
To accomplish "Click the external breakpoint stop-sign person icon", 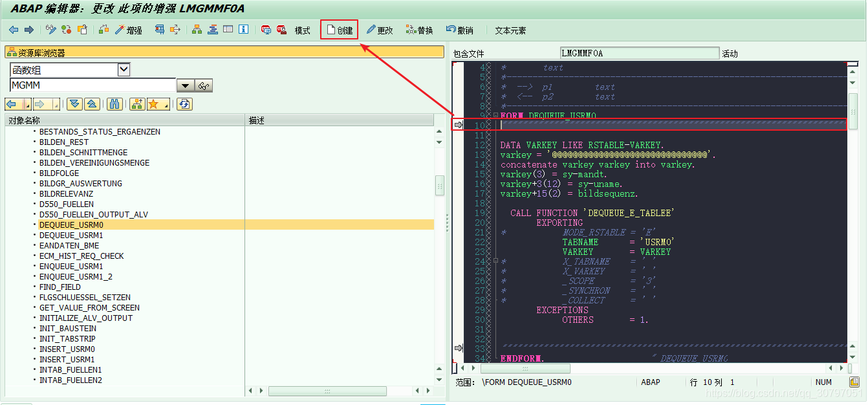I will pyautogui.click(x=281, y=30).
